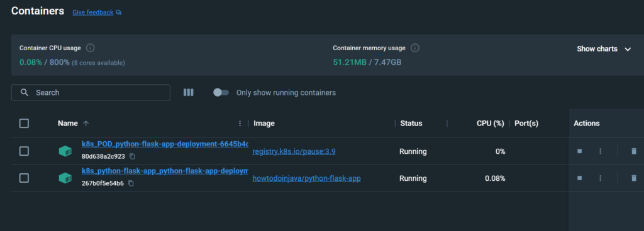Image resolution: width=644 pixels, height=231 pixels.
Task: Stop the howtodoinjava/python-flask-app container
Action: tap(579, 178)
